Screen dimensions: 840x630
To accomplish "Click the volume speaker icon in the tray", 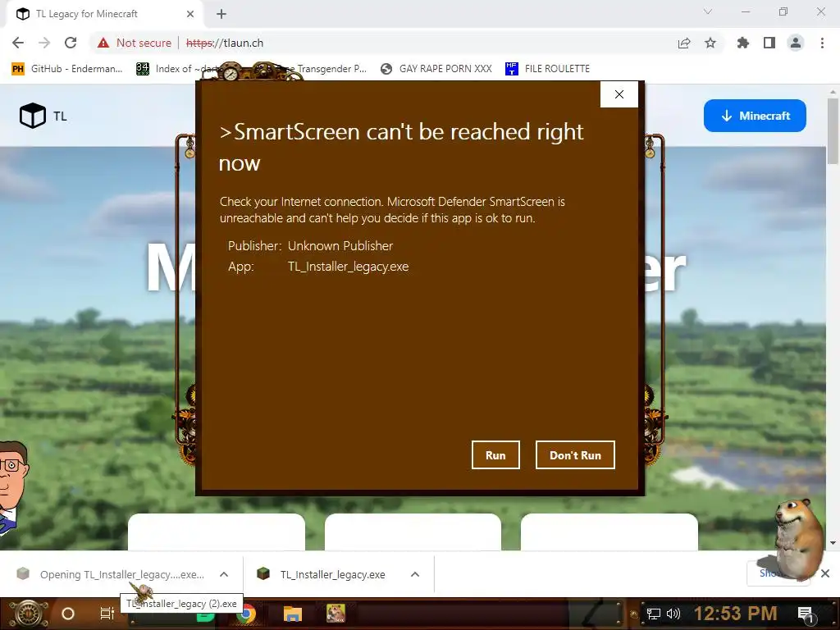I will pyautogui.click(x=673, y=614).
